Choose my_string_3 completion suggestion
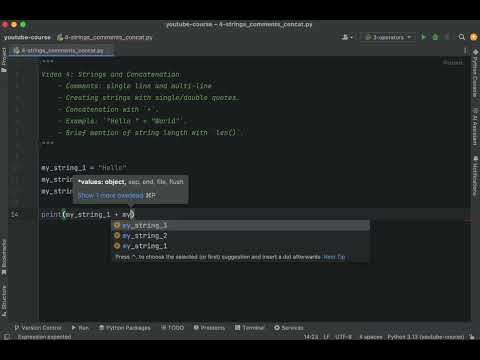Screen dimensions: 480x360 [240, 226]
